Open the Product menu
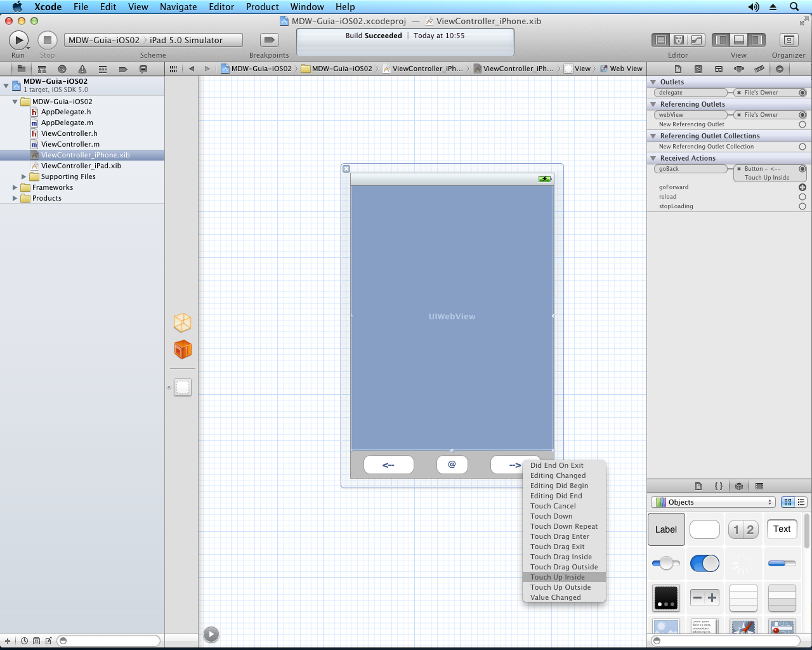The image size is (812, 650). click(262, 7)
